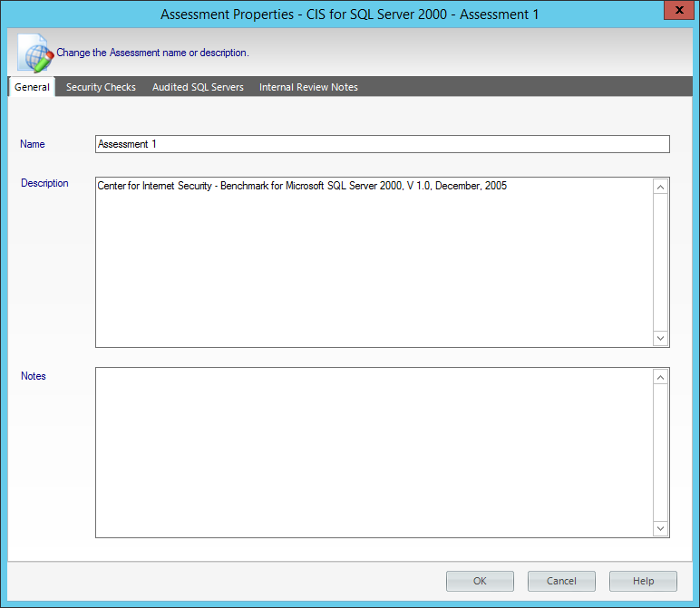Image resolution: width=700 pixels, height=608 pixels.
Task: Select the Name label
Action: 32,144
